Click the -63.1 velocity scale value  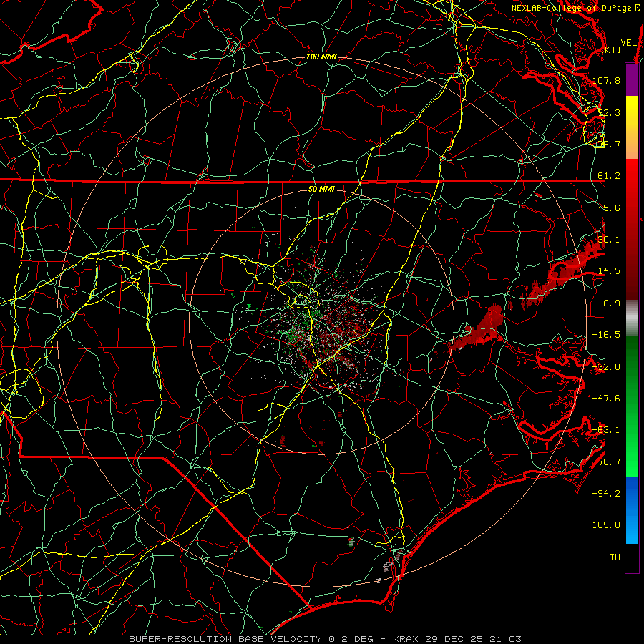[x=606, y=430]
